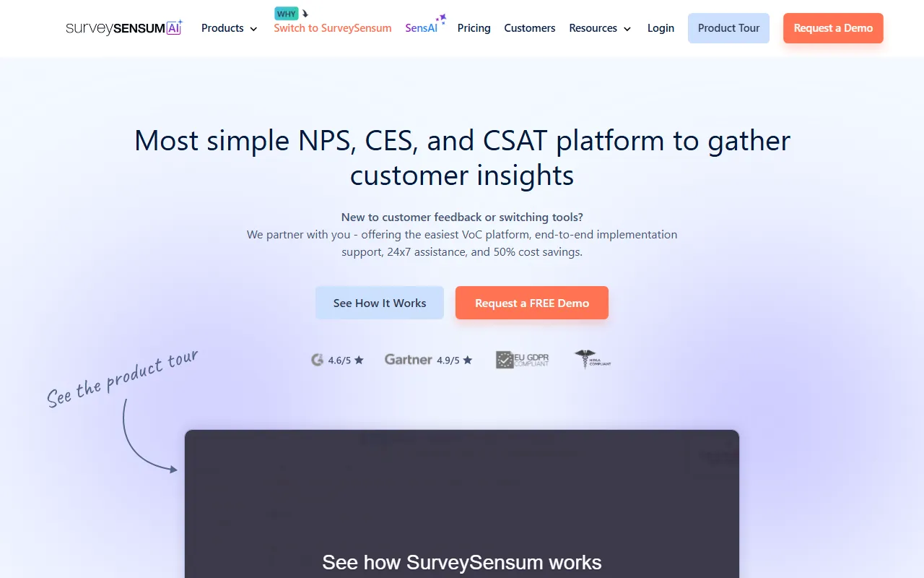Click the Product Tour button
The width and height of the screenshot is (924, 578).
pos(728,28)
